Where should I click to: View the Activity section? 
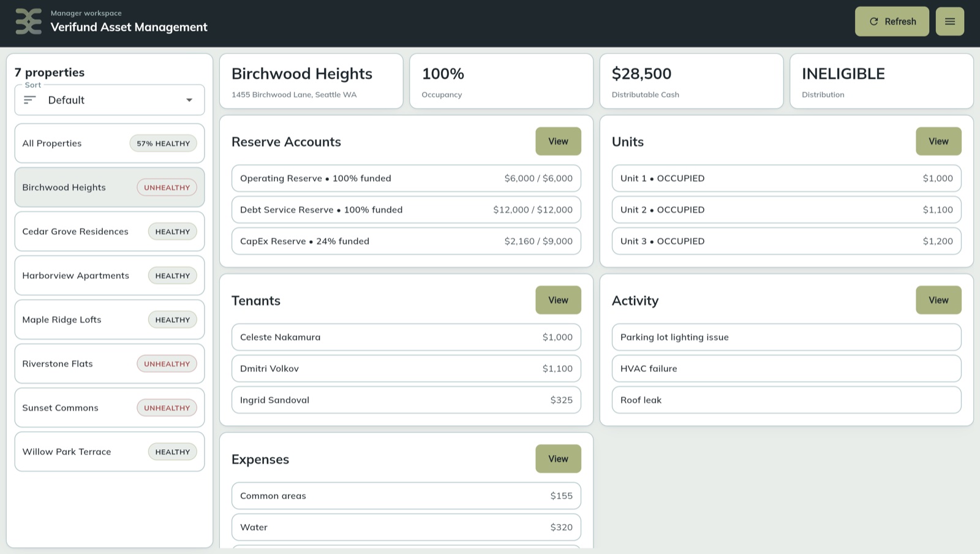(938, 300)
